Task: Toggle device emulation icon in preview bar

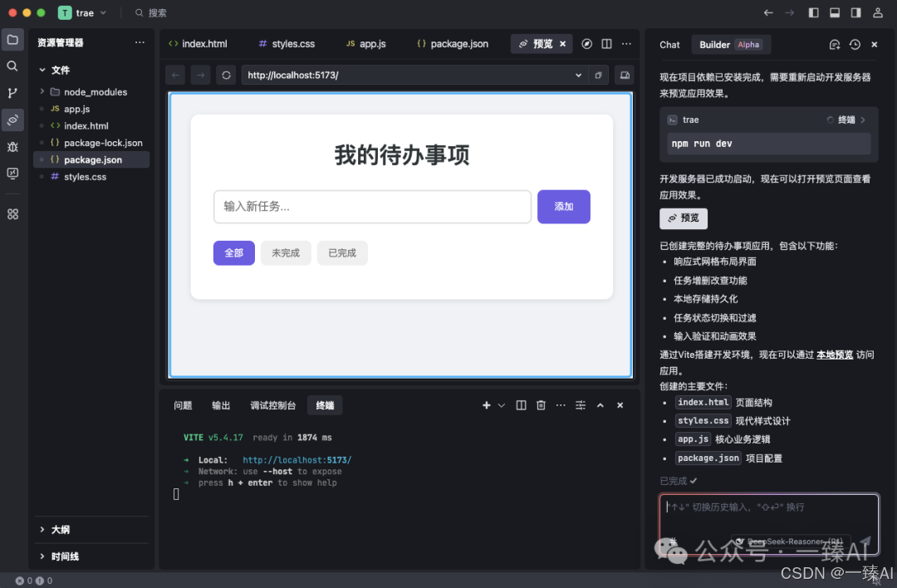Action: coord(625,75)
